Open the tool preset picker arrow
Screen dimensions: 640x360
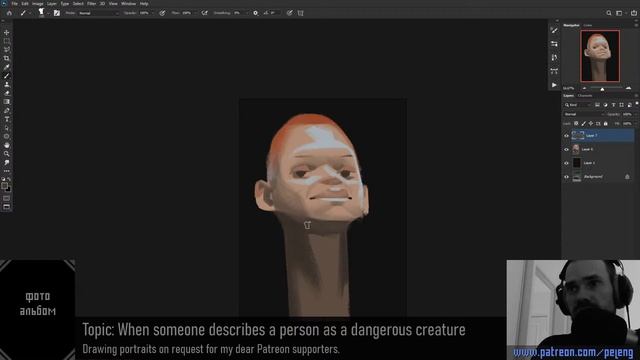tap(30, 13)
